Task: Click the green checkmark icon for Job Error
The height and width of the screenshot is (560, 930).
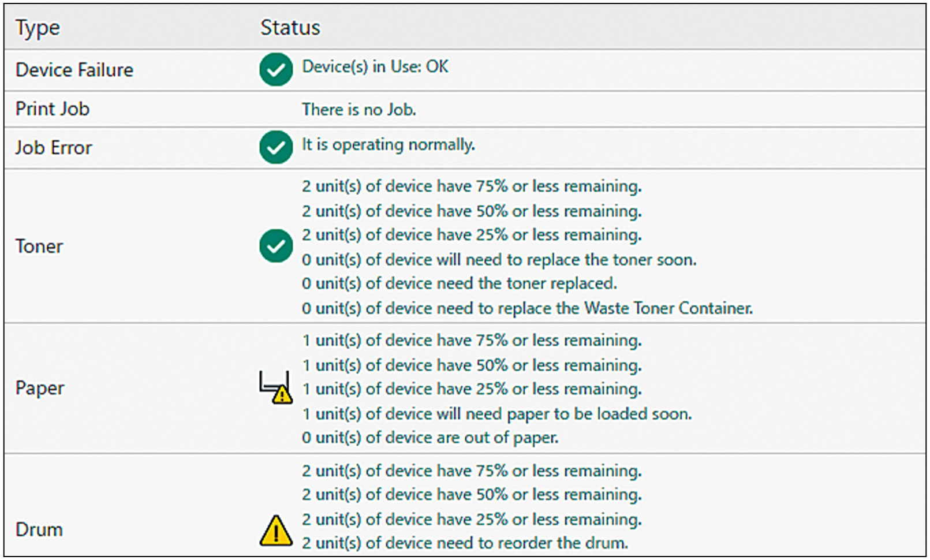Action: click(x=276, y=148)
